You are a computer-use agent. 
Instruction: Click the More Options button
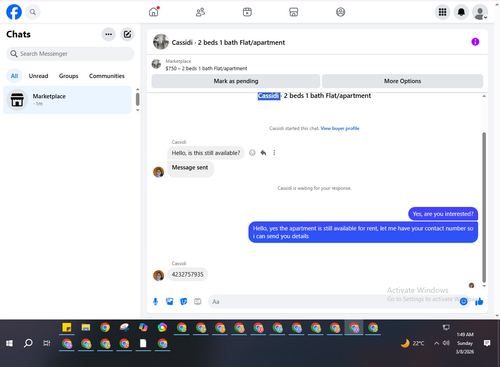click(402, 81)
